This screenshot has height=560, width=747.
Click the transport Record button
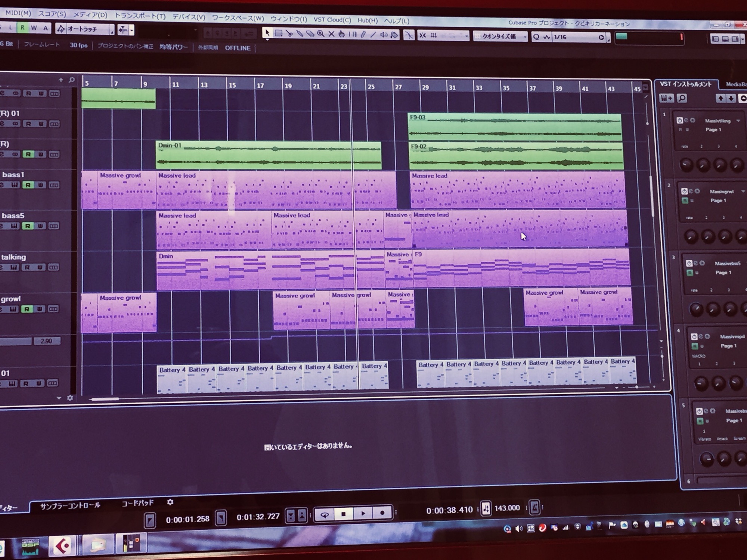[x=382, y=513]
